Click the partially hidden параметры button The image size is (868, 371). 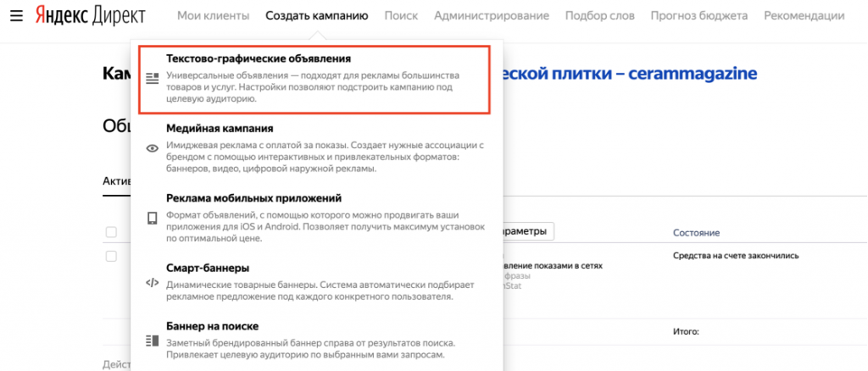[x=528, y=232]
